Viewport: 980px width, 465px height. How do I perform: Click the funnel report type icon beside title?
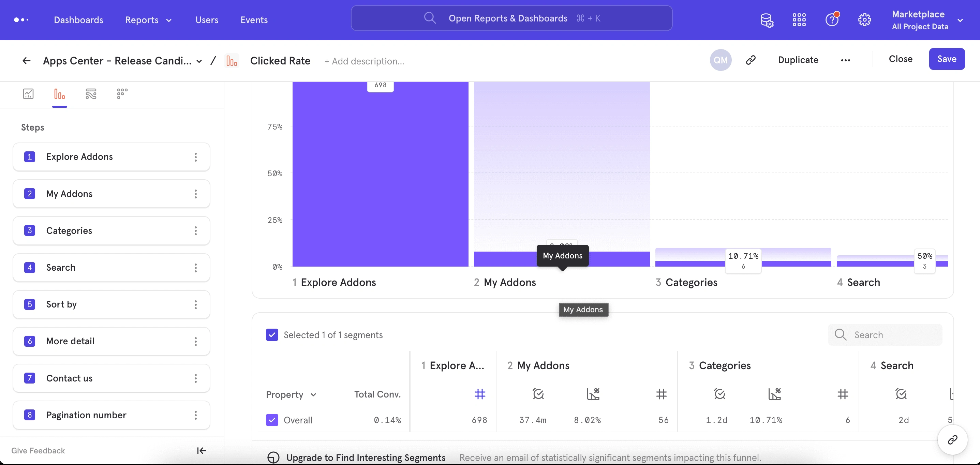232,60
